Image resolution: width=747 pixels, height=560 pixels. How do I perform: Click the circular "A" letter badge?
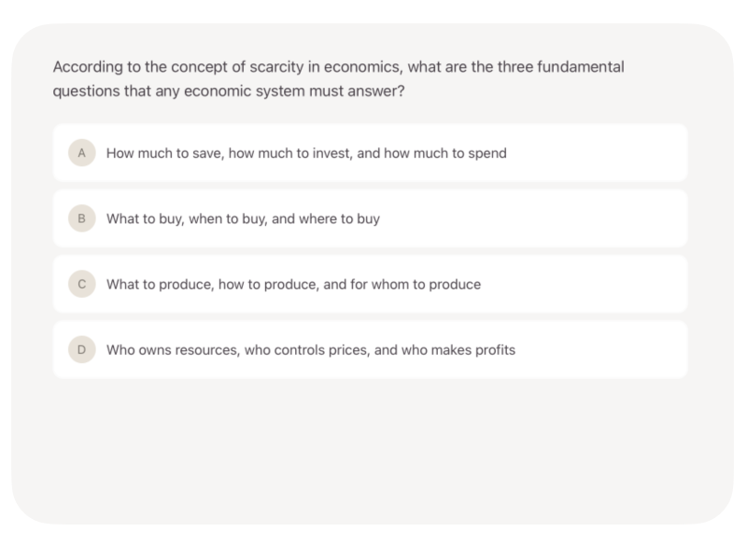pyautogui.click(x=82, y=153)
